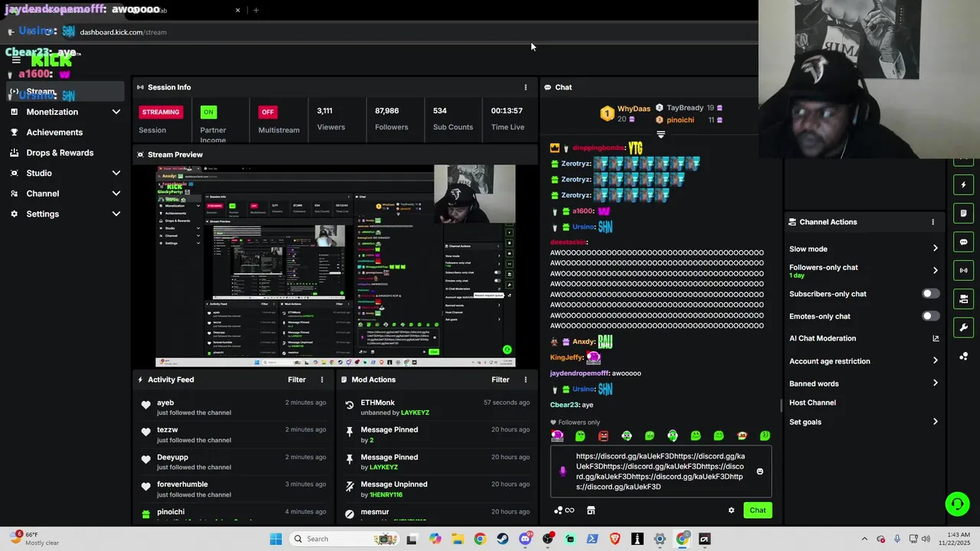Click the green Chat send button
This screenshot has width=980, height=551.
(x=757, y=510)
